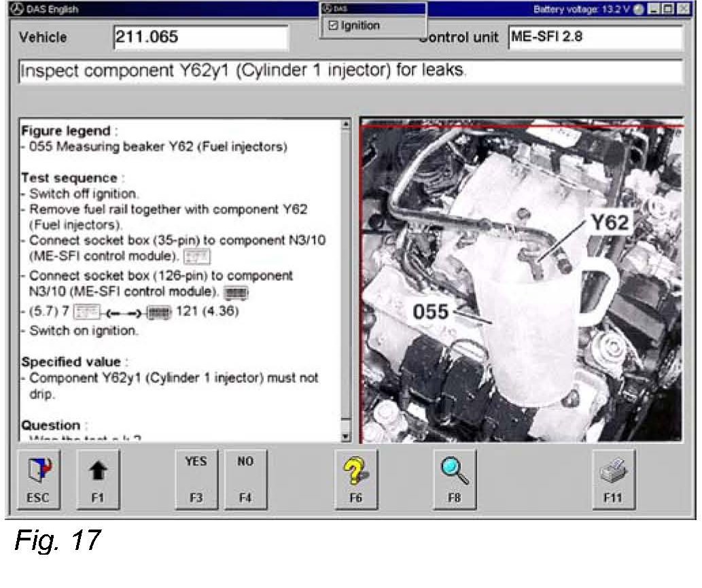Viewport: 702px width, 588px height.
Task: Click the Vehicle field showing 211.065
Action: (200, 37)
